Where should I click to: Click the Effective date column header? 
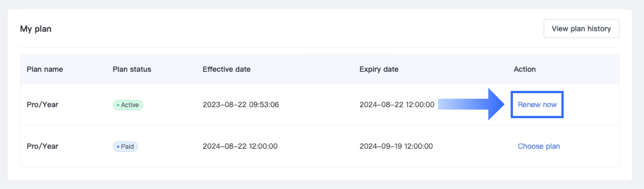tap(227, 69)
